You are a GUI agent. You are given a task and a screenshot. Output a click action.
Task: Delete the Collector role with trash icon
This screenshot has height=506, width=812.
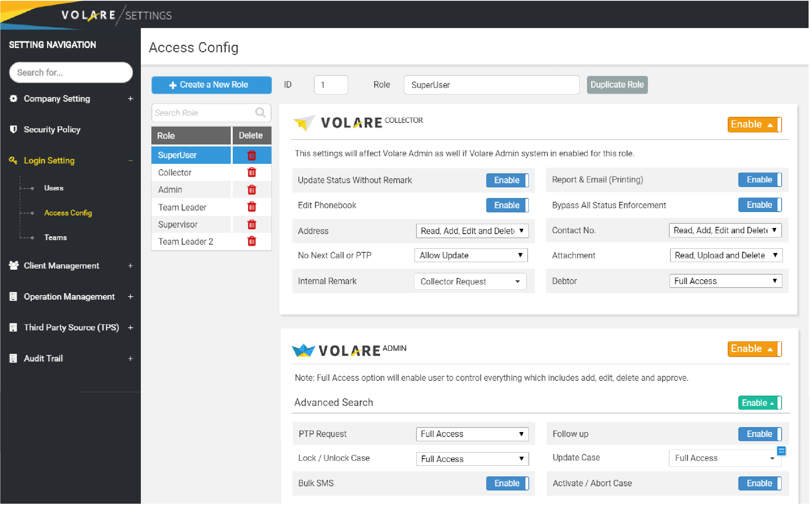click(x=252, y=173)
